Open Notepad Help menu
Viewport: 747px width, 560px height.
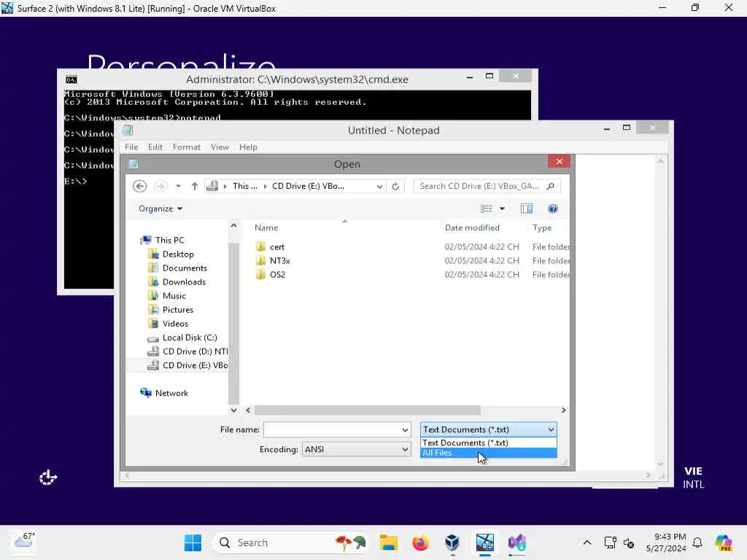(248, 147)
